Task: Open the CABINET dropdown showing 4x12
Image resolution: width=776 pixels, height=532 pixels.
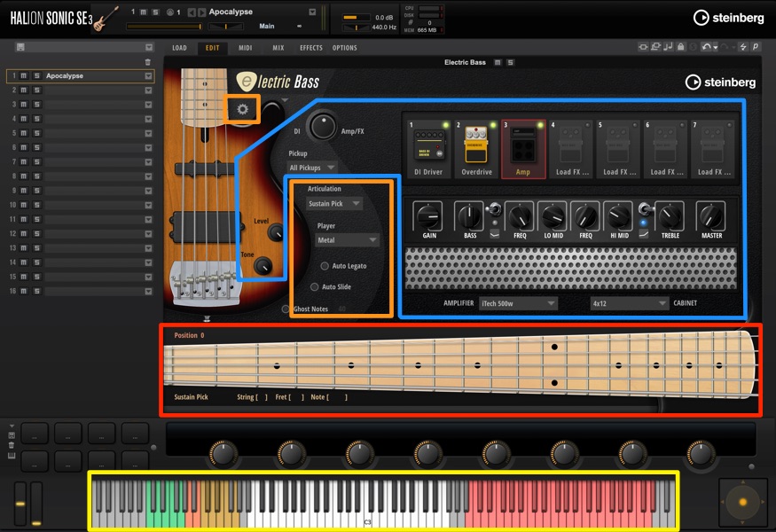Action: pos(630,303)
